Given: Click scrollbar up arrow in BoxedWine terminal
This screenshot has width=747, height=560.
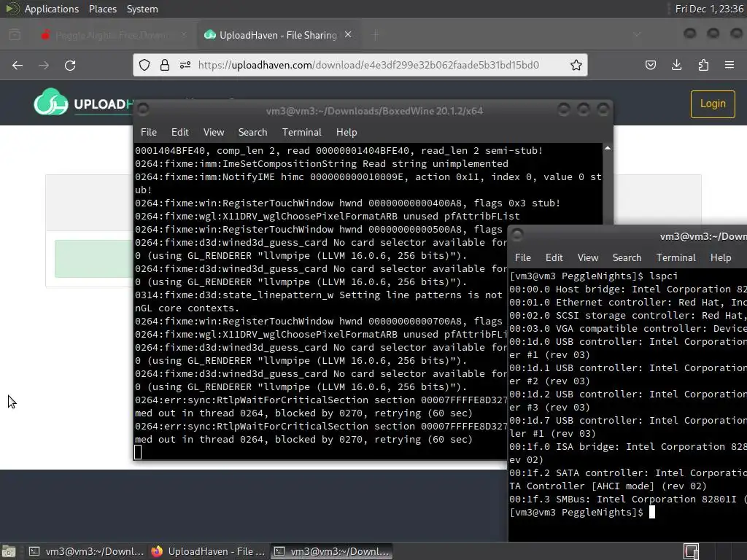Looking at the screenshot, I should click(x=608, y=149).
